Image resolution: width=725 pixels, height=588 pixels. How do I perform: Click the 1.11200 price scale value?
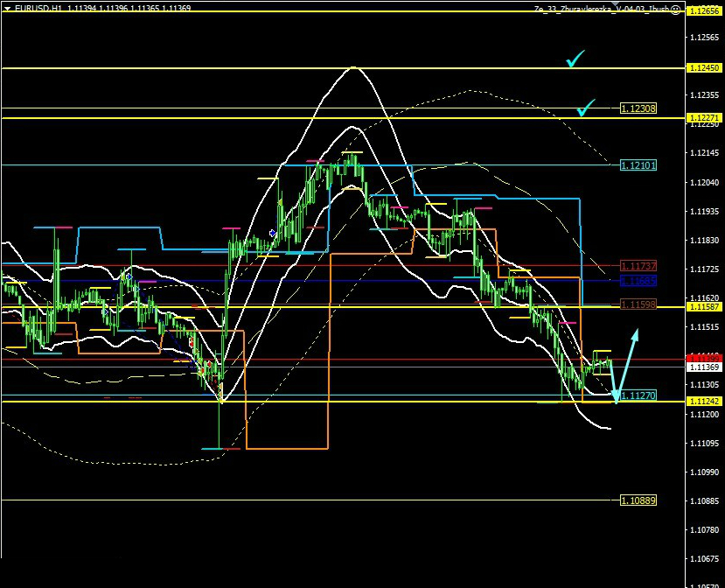tap(705, 414)
